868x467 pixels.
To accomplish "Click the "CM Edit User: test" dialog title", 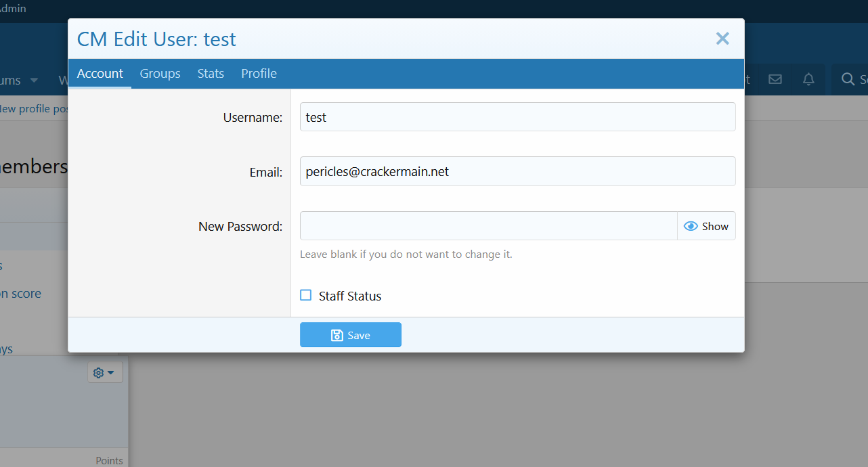I will (156, 39).
